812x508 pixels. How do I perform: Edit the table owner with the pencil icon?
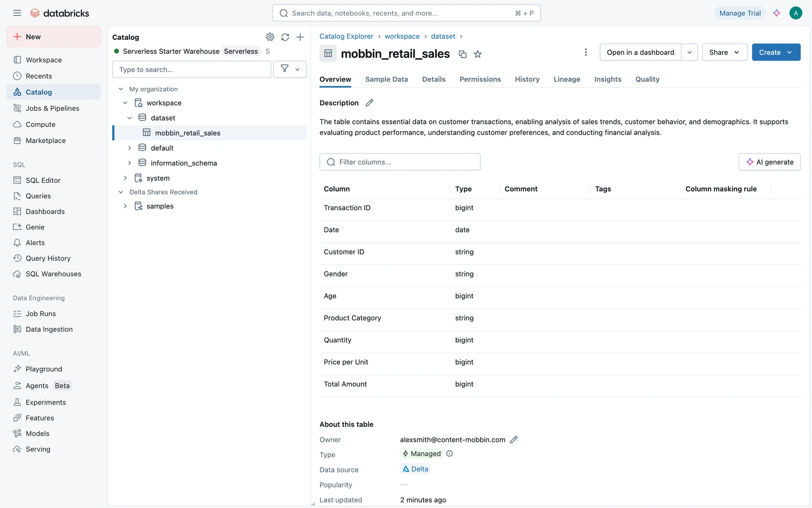(514, 439)
